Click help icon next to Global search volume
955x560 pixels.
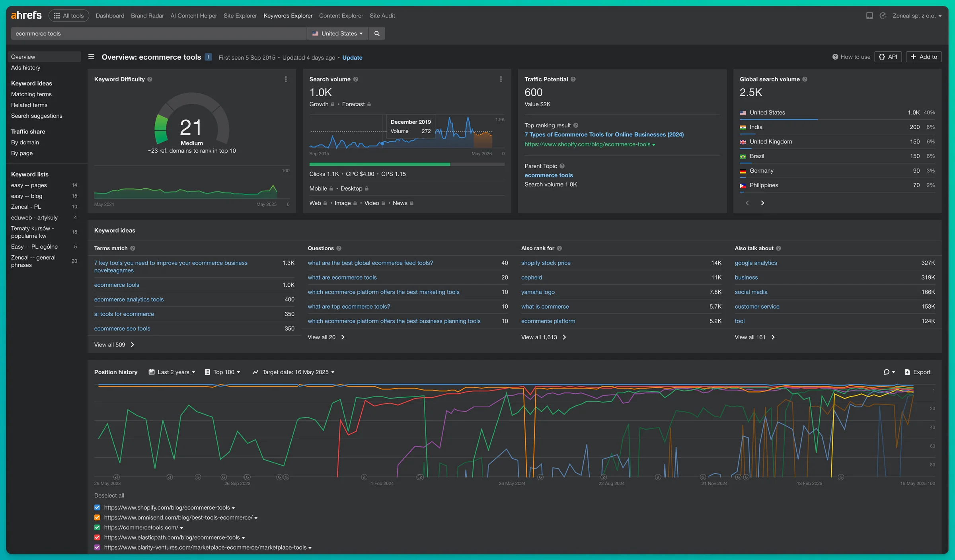coord(805,79)
